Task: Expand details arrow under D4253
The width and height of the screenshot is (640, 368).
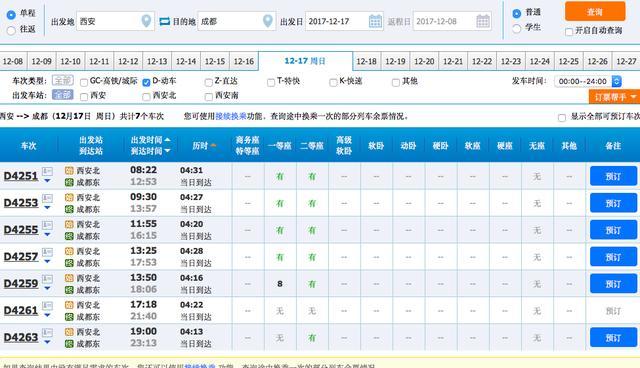Action: pyautogui.click(x=47, y=208)
